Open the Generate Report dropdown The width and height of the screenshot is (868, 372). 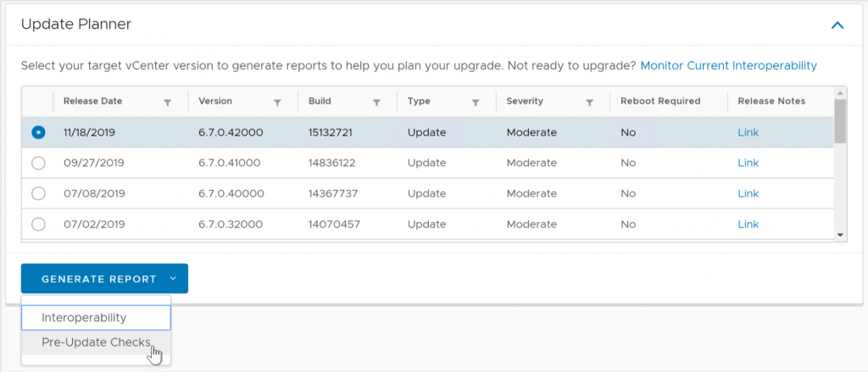coord(104,279)
